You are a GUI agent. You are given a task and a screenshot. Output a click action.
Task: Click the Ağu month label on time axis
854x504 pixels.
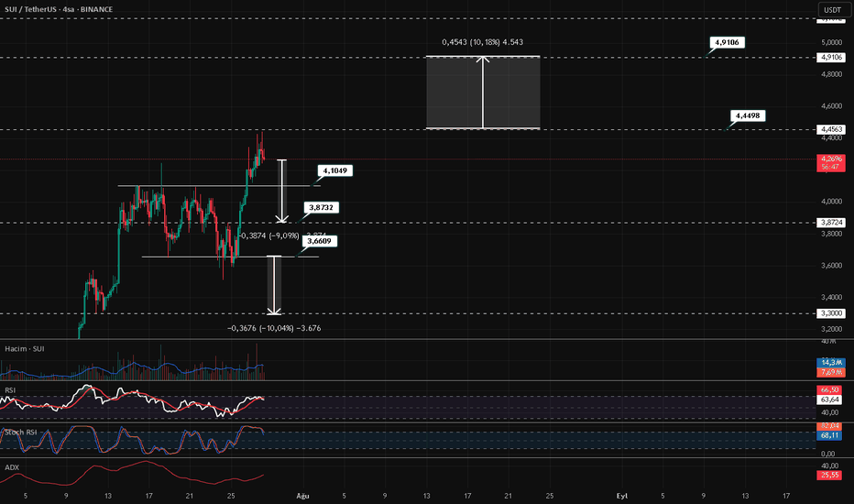pyautogui.click(x=302, y=496)
